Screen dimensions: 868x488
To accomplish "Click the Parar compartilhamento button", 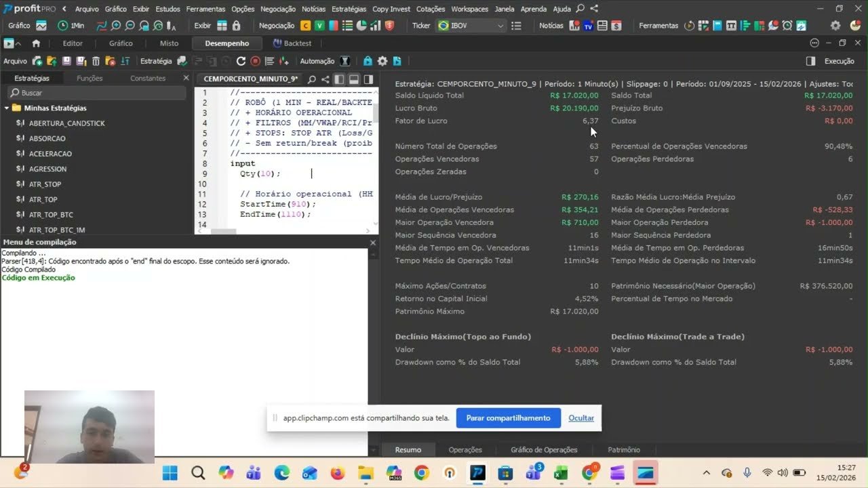I will (508, 418).
